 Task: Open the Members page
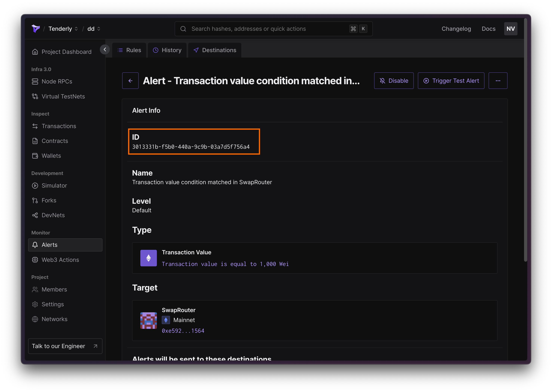[x=54, y=289]
